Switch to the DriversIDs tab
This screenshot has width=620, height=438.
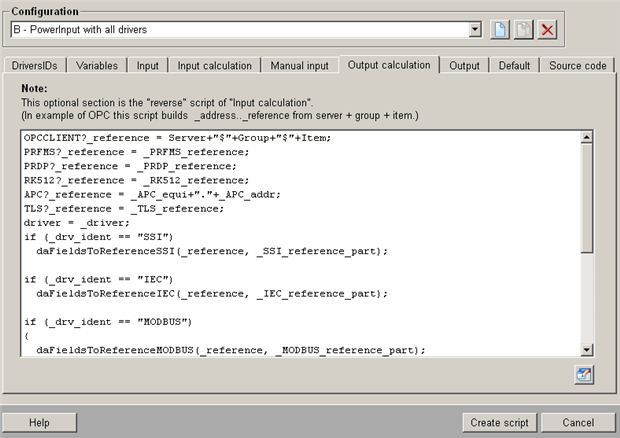[36, 66]
